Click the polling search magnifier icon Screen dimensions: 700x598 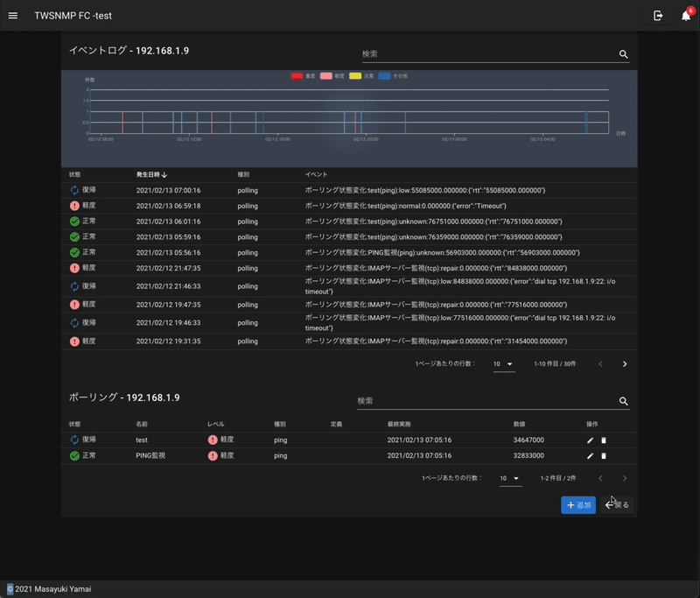623,401
